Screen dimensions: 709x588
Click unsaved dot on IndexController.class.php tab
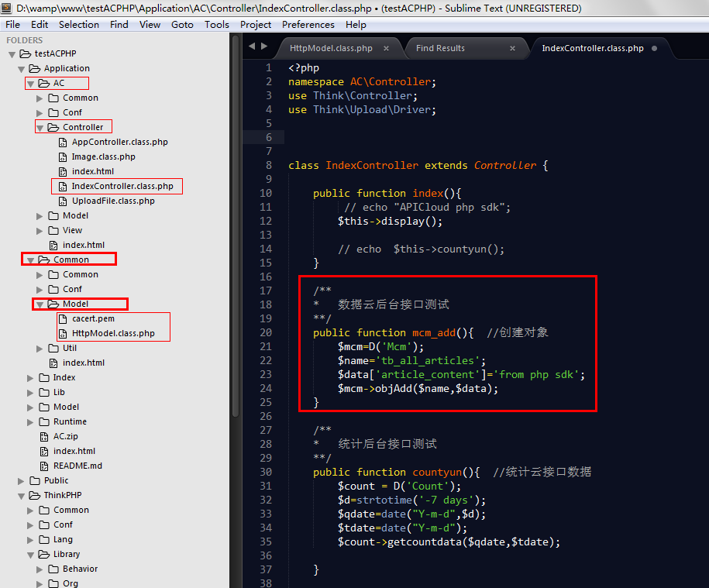[x=654, y=48]
